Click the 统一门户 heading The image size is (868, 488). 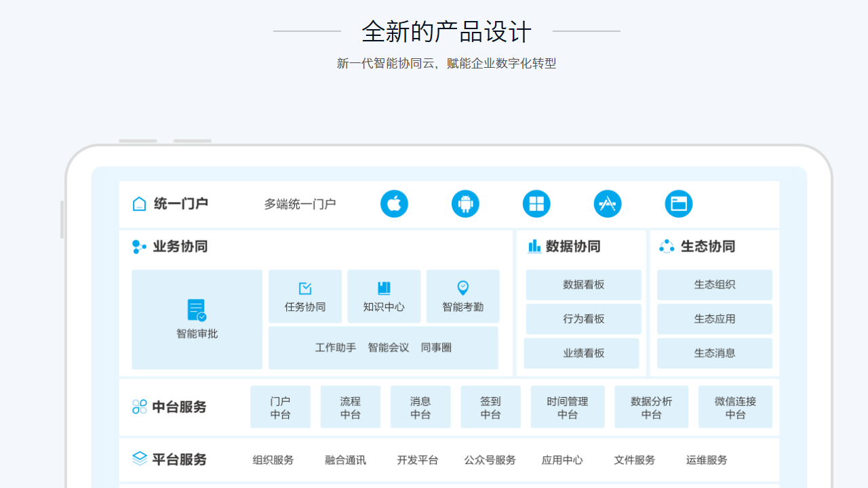pos(181,203)
